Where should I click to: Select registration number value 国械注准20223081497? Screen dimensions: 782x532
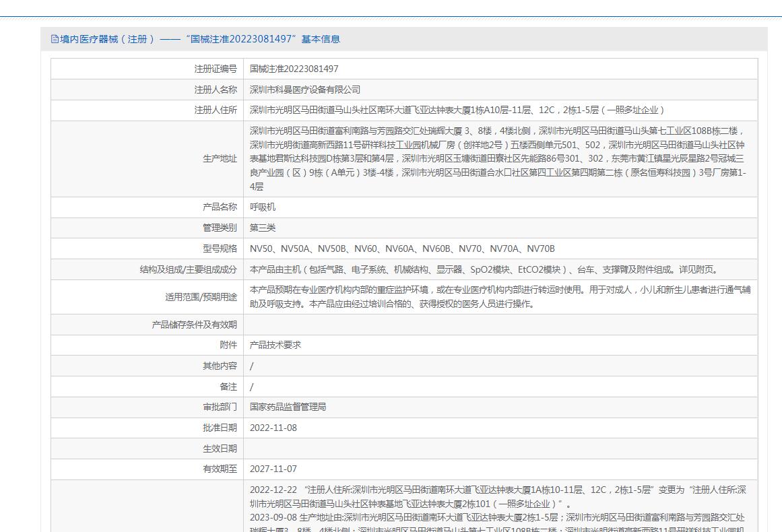click(x=294, y=69)
